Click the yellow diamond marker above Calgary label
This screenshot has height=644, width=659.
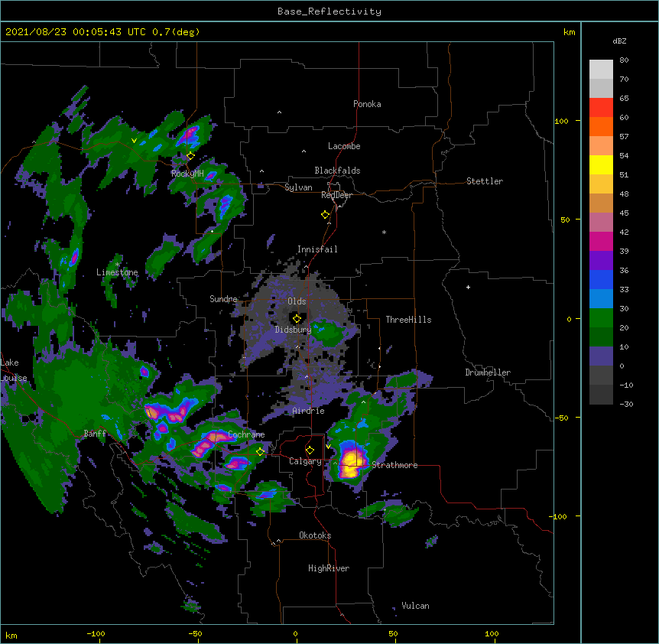tap(310, 450)
